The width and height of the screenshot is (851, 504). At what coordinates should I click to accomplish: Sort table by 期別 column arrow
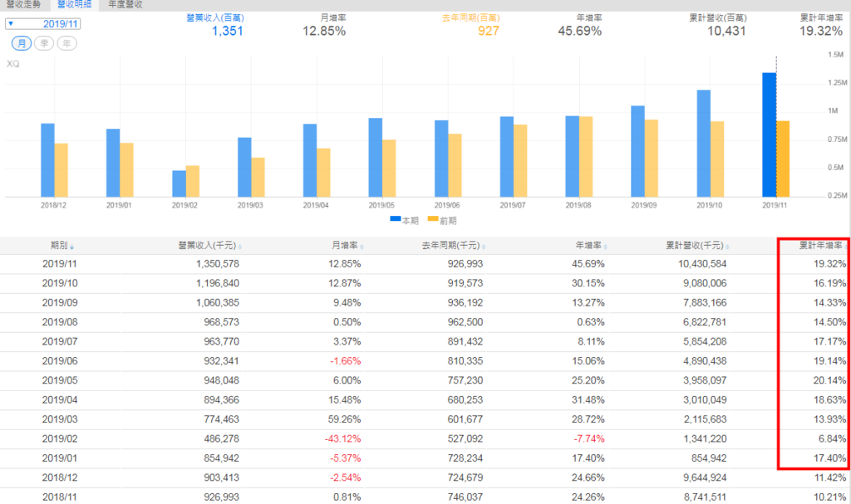71,247
